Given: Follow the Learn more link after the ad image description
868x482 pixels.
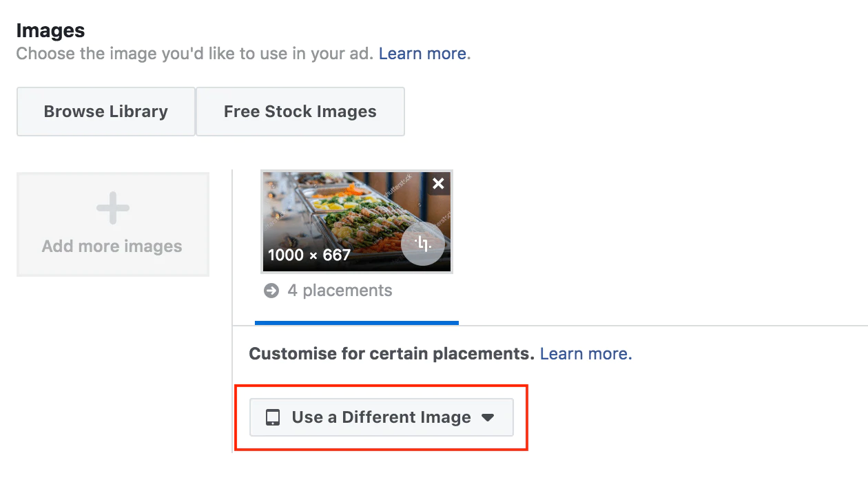Looking at the screenshot, I should (x=422, y=54).
